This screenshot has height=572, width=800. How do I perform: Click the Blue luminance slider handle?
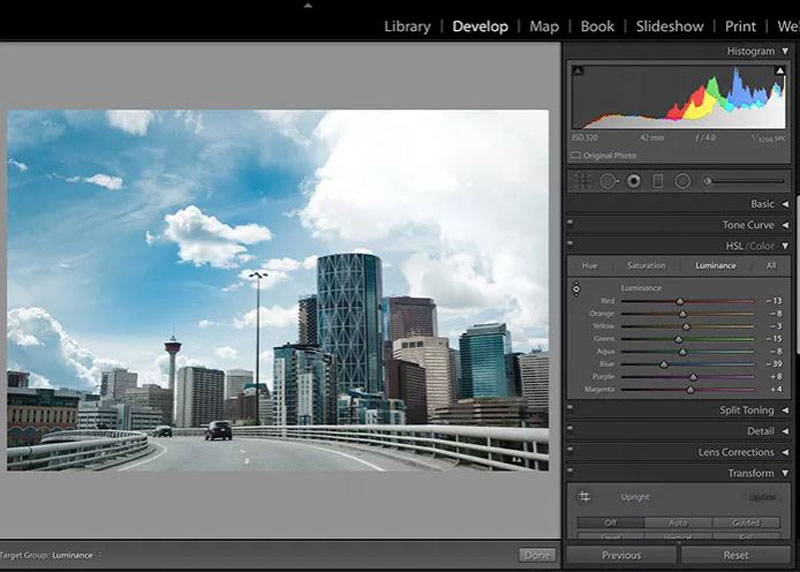[663, 364]
